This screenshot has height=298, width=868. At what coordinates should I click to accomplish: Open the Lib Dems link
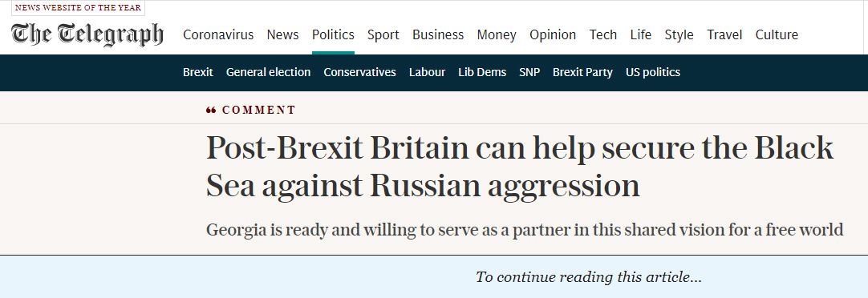482,72
